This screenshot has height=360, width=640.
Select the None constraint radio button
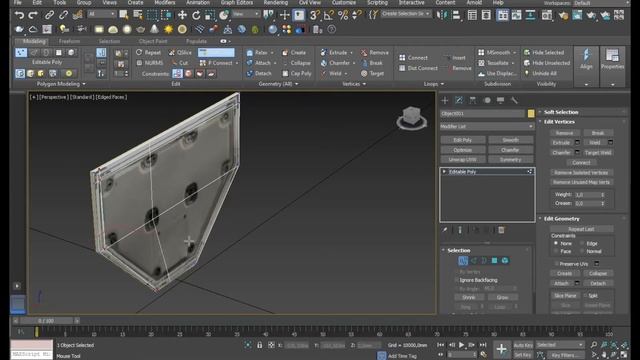pyautogui.click(x=556, y=243)
